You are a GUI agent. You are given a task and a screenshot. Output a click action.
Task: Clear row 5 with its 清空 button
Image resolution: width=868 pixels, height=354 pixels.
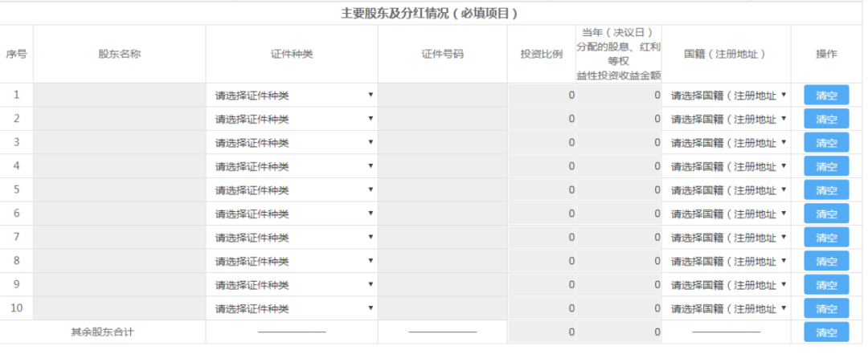pos(825,190)
